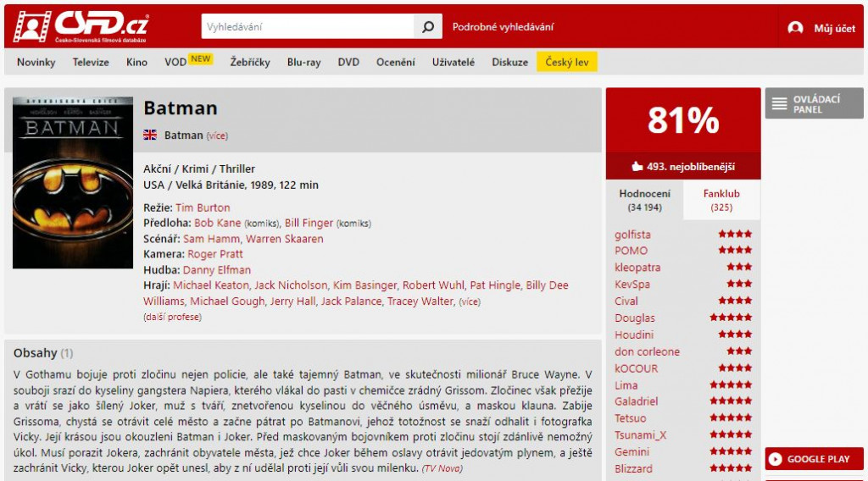Click Jerry Hall in cast list
This screenshot has width=868, height=481.
pyautogui.click(x=292, y=301)
